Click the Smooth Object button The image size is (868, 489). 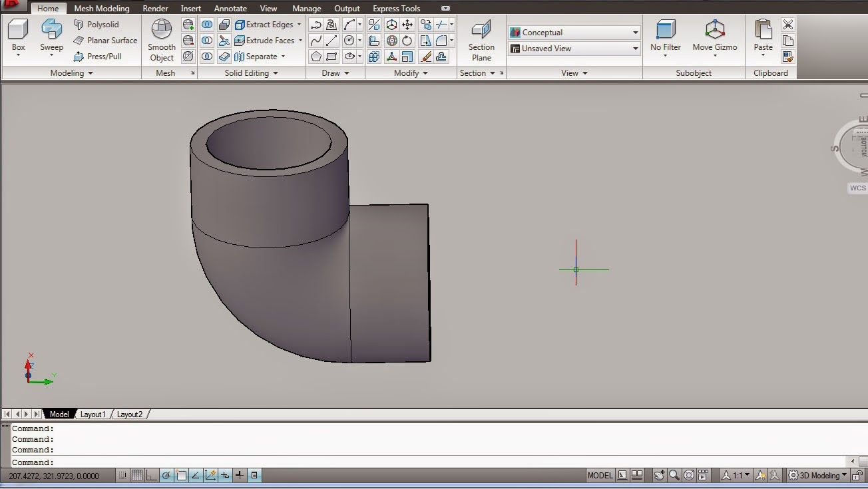point(162,40)
